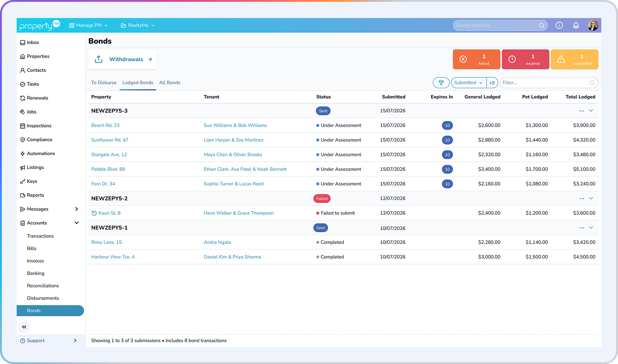Open the user profile avatar
Image resolution: width=618 pixels, height=364 pixels.
pos(593,25)
